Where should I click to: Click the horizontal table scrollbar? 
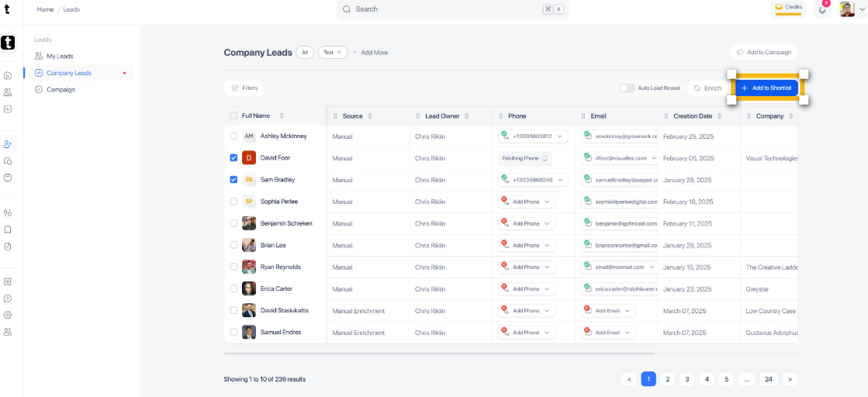(439, 354)
